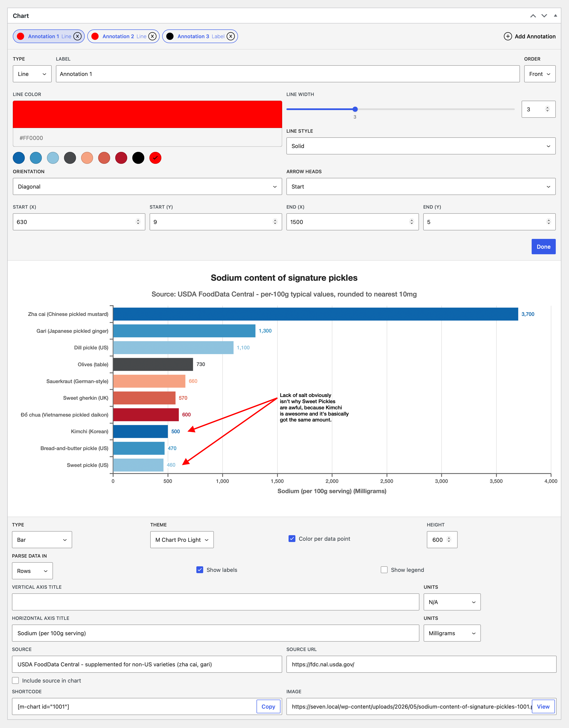The height and width of the screenshot is (728, 569).
Task: Click the Horizontal Axis Title field
Action: coord(216,633)
